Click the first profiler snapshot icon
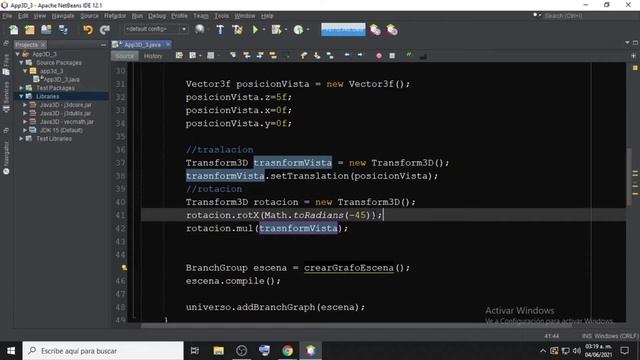This screenshot has width=640, height=360. coord(375,30)
